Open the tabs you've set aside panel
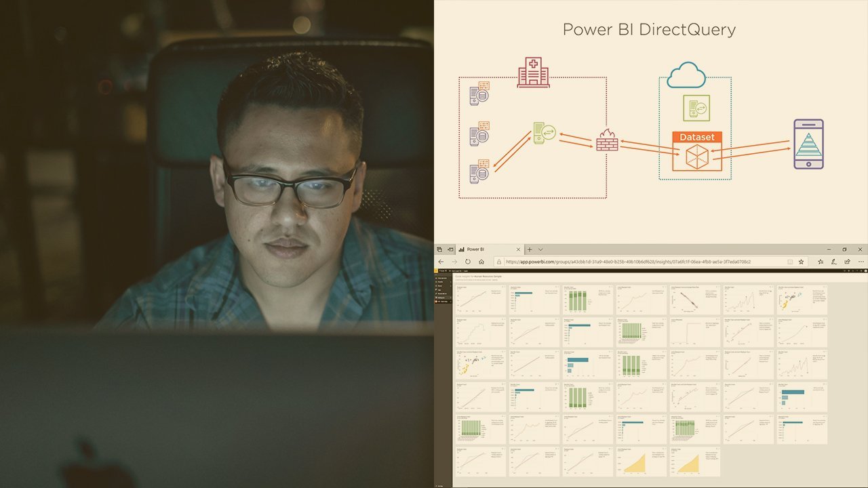The width and height of the screenshot is (868, 488). coord(440,249)
